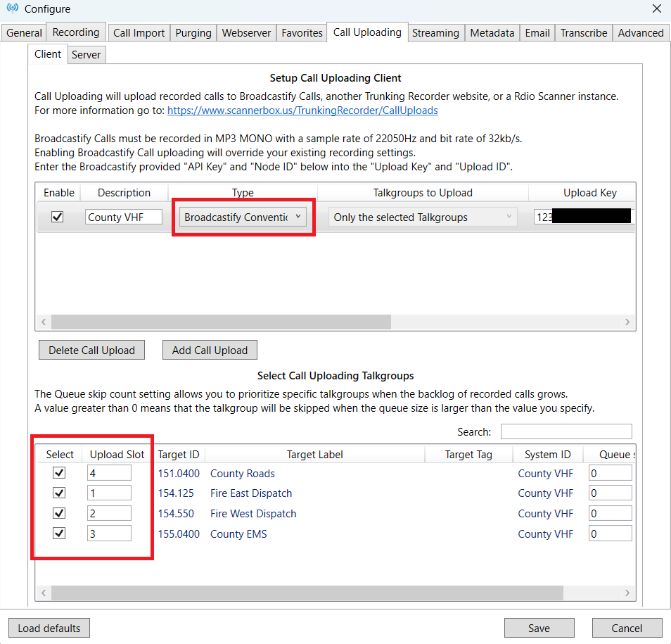Click the Delete Call Upload button
This screenshot has width=671, height=644.
[x=91, y=351]
